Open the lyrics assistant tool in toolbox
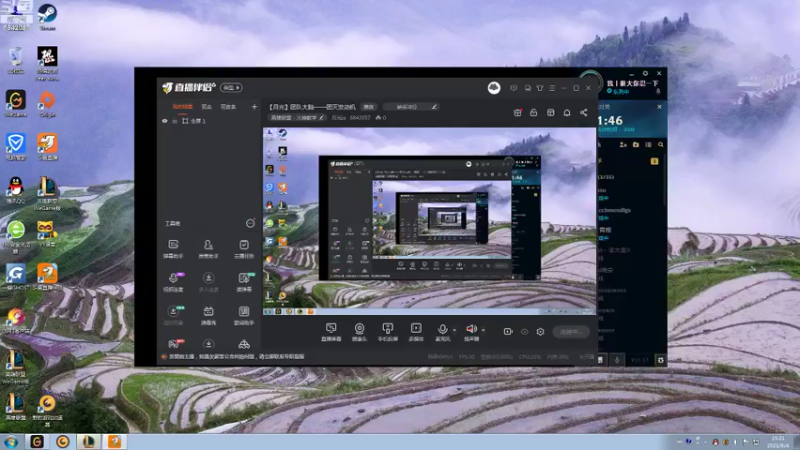The width and height of the screenshot is (800, 450). tap(244, 315)
